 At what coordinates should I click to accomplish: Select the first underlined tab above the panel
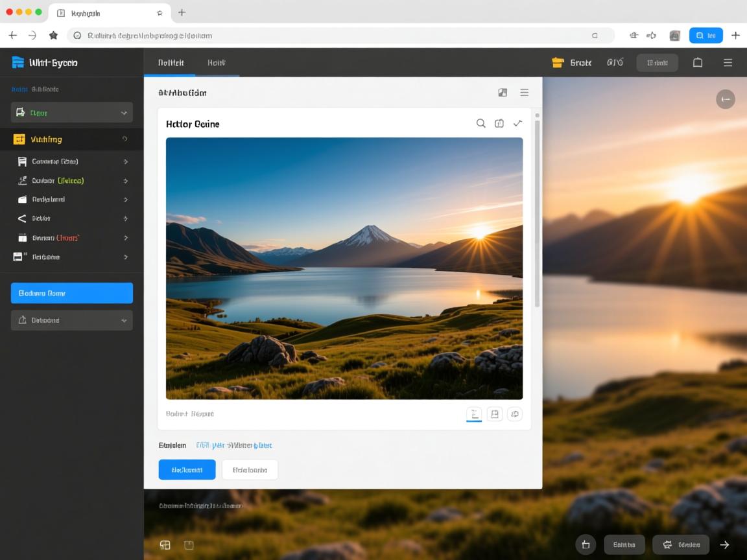(x=171, y=63)
